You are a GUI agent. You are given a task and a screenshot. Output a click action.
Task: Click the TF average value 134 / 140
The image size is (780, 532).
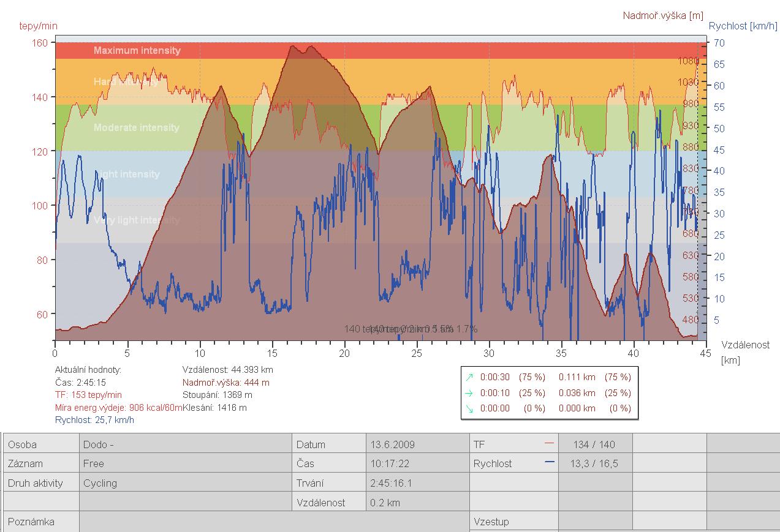(x=594, y=444)
